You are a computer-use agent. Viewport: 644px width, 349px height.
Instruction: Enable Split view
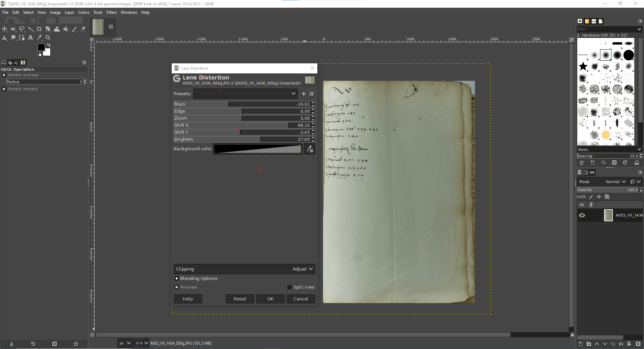coord(289,287)
